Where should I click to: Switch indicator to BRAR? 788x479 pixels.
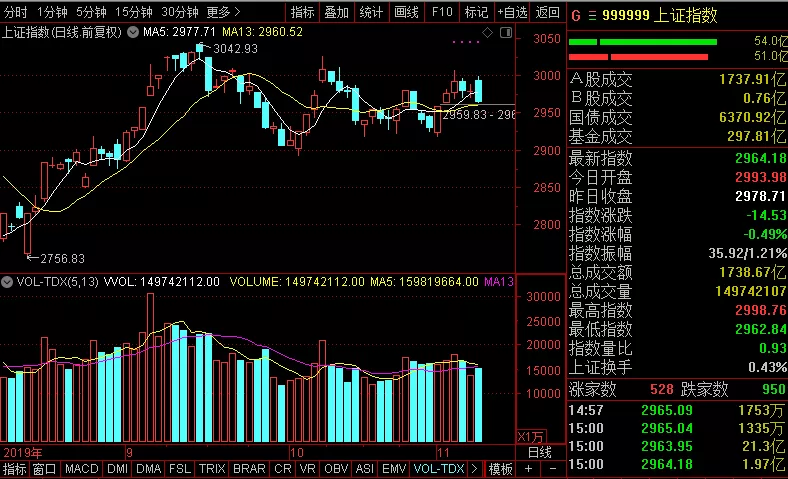(x=249, y=469)
